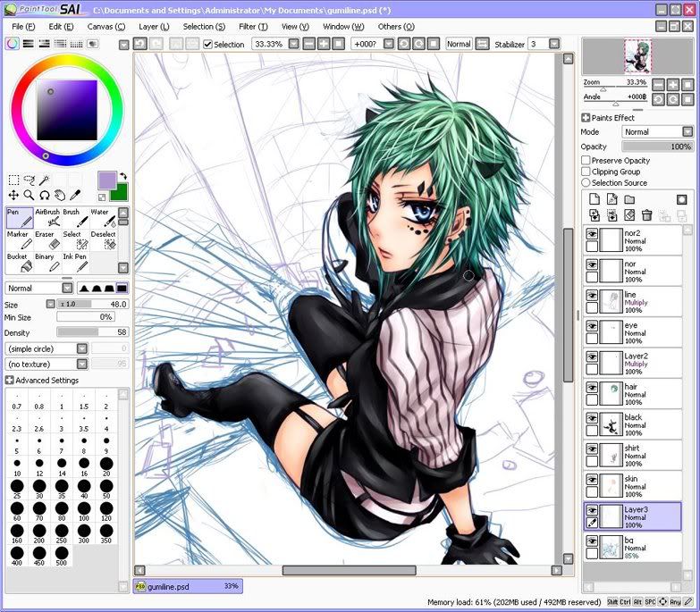Image resolution: width=700 pixels, height=612 pixels.
Task: Open the Filter menu
Action: point(253,26)
